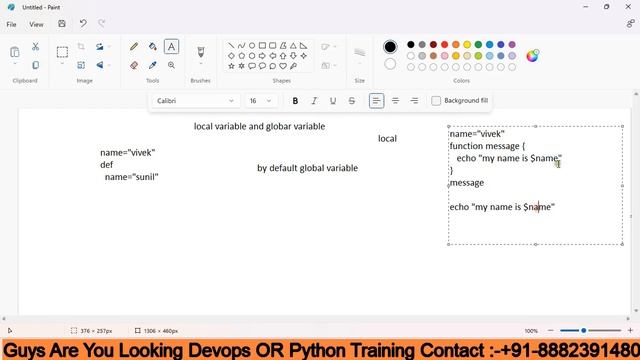Open the Edit colors wheel
The height and width of the screenshot is (360, 640).
point(532,56)
